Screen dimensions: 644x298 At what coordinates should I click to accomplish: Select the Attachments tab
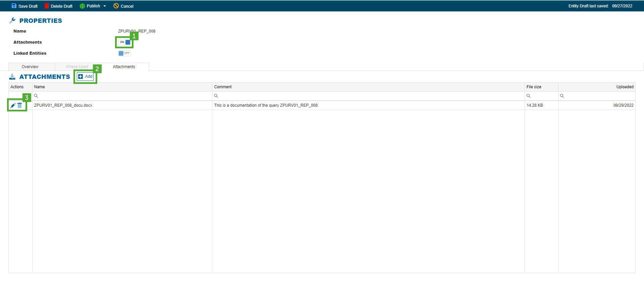[x=124, y=67]
